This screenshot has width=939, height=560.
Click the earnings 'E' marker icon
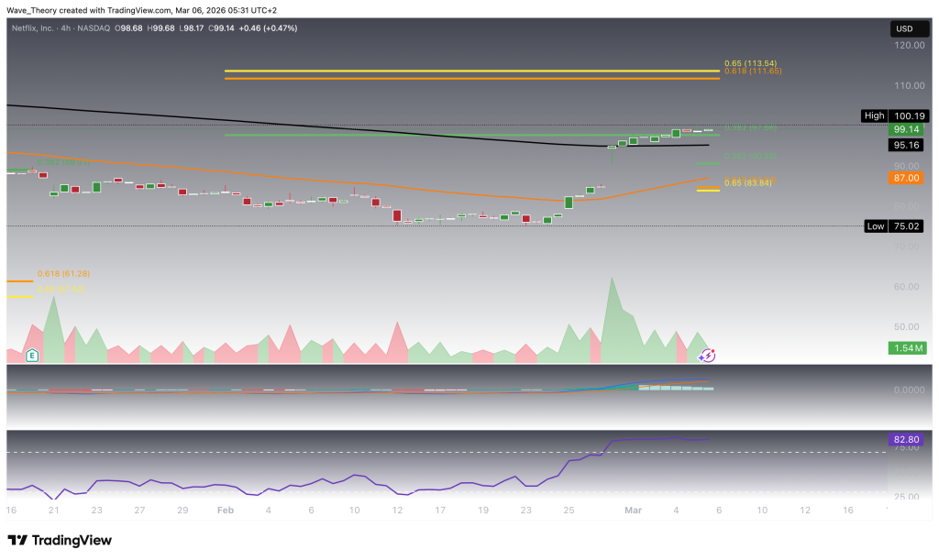[x=33, y=355]
